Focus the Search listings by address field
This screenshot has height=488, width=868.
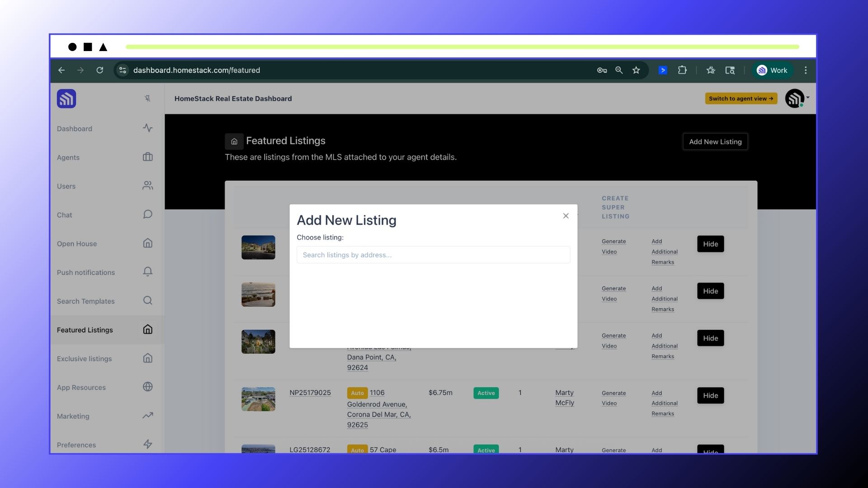(x=433, y=255)
